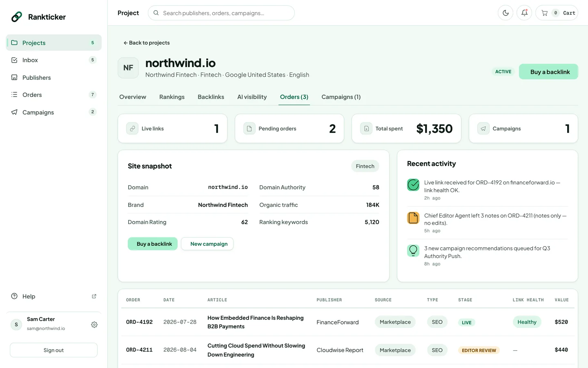Open notifications via the bell icon

pyautogui.click(x=524, y=13)
